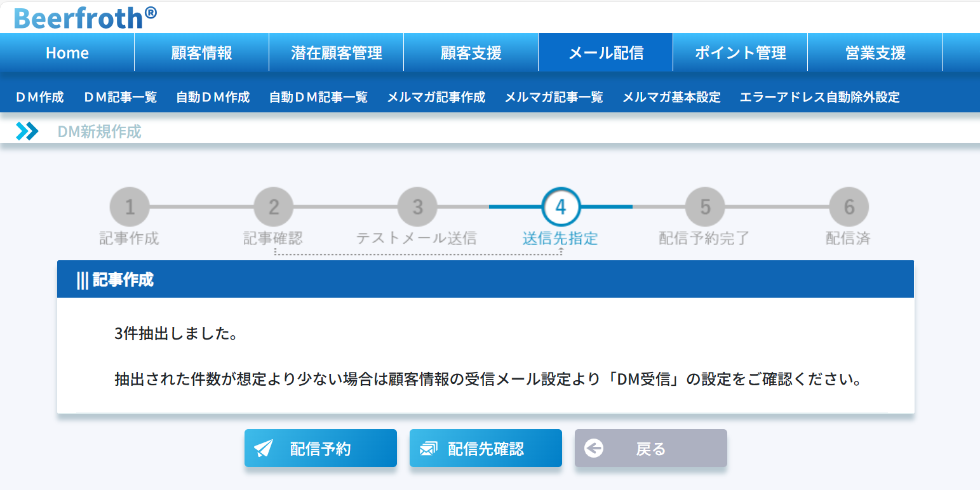Select step 5 配信予約完了 circle
The height and width of the screenshot is (490, 980).
705,207
